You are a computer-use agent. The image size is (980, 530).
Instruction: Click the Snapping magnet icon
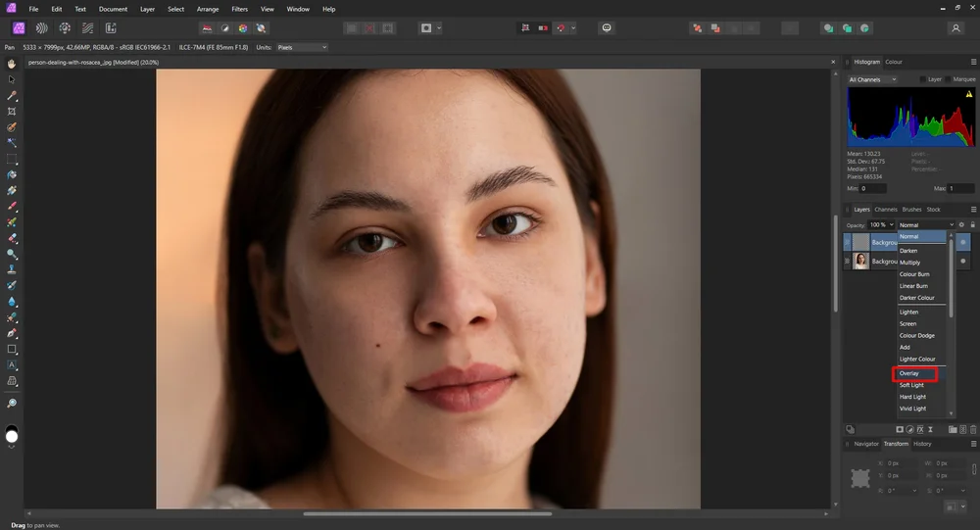[x=561, y=28]
